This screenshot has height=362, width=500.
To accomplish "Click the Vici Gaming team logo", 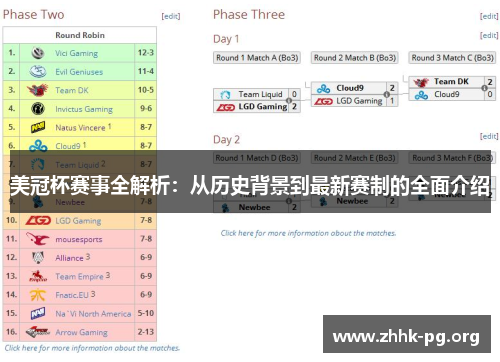I will pos(38,53).
